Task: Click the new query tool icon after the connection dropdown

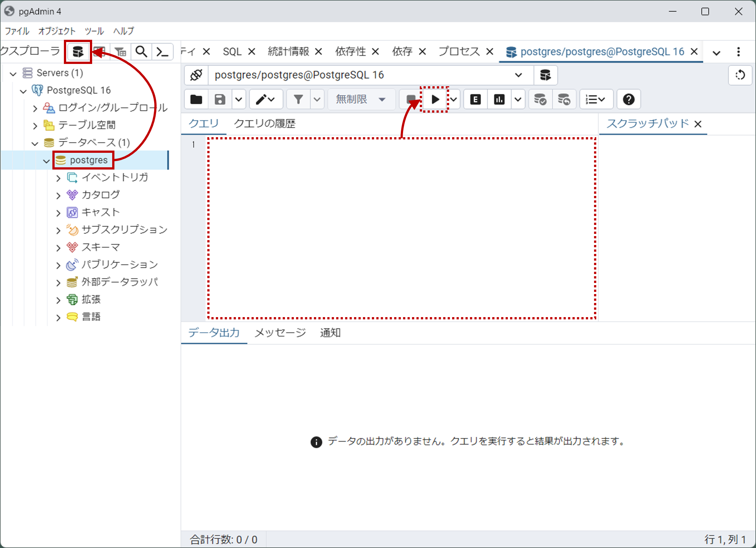Action: [545, 75]
